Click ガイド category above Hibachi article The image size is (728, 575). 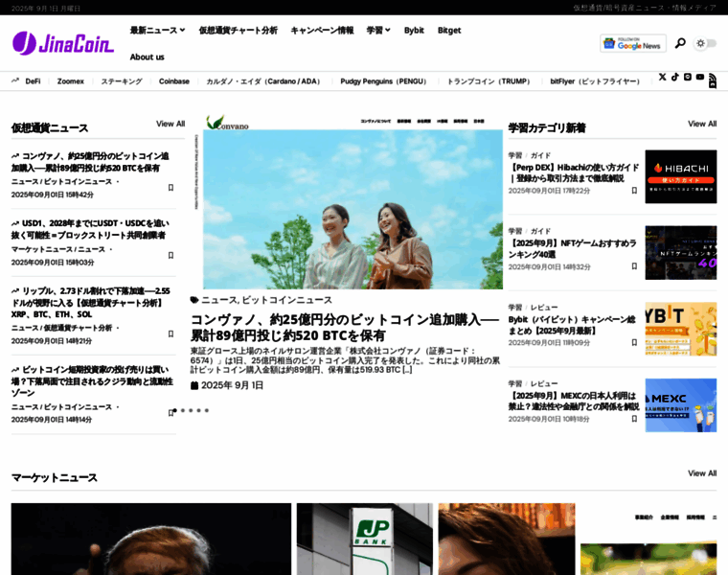pyautogui.click(x=540, y=155)
